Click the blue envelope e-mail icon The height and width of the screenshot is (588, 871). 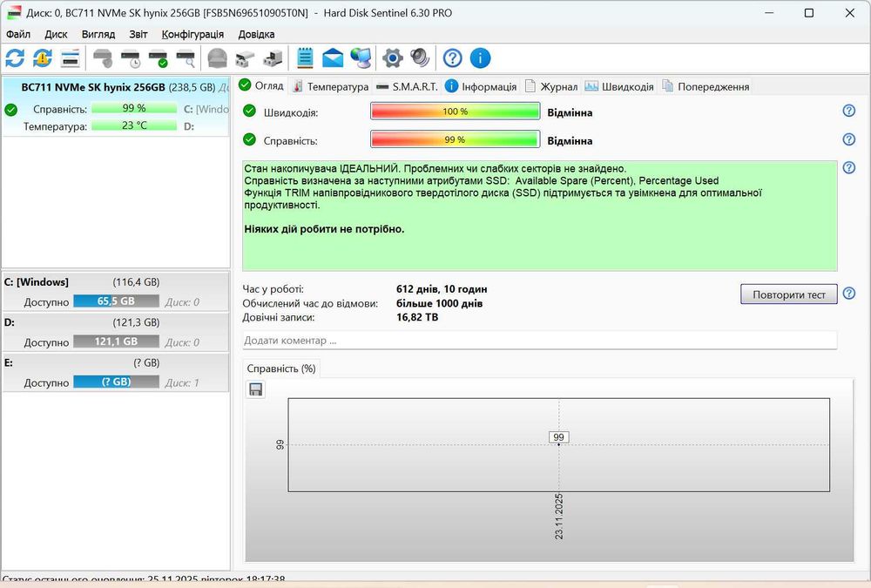coord(333,57)
